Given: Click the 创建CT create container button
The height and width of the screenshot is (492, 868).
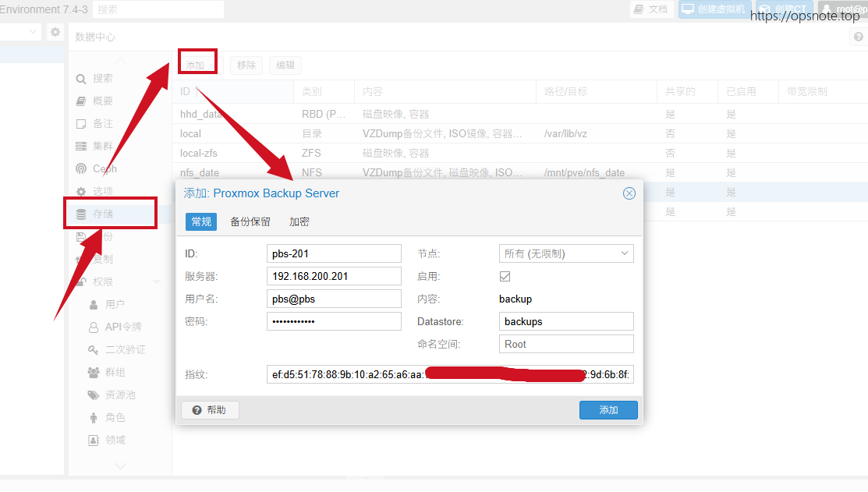Looking at the screenshot, I should [785, 9].
